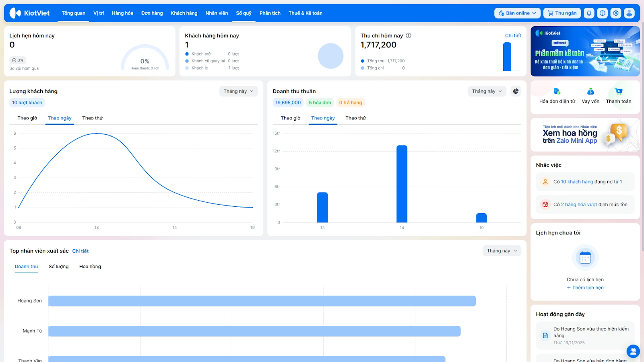
Task: Click the Hoàng Sơn revenue bar
Action: pos(262,301)
